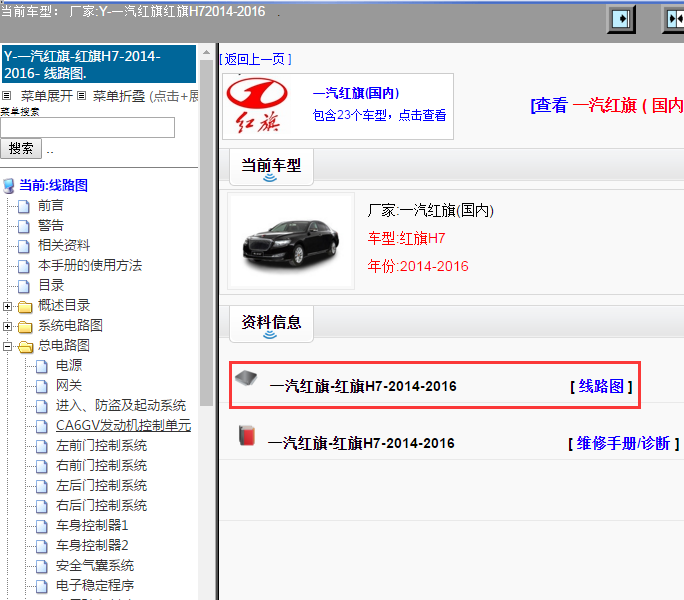The image size is (684, 600).
Task: Click the sidebar header Y-一汽红旗 线路图
Action: [99, 64]
